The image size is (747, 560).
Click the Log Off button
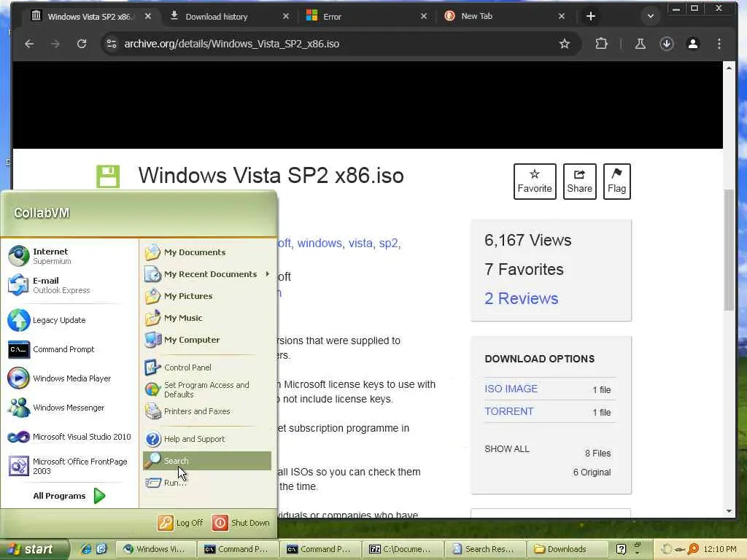(x=181, y=522)
